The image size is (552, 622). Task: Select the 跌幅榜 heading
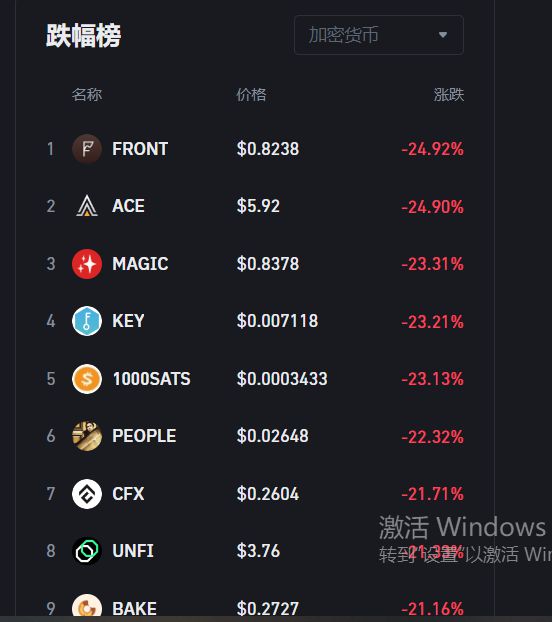click(83, 36)
